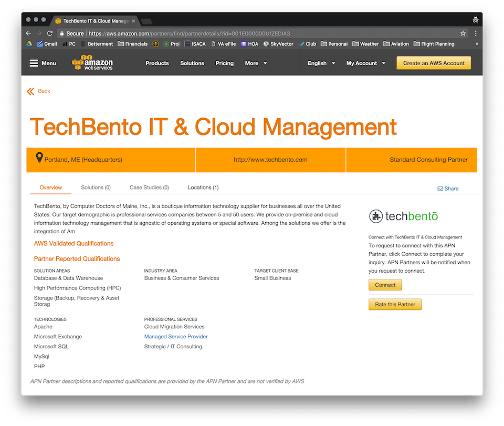
Task: Click the techbento logo image
Action: pyautogui.click(x=403, y=216)
